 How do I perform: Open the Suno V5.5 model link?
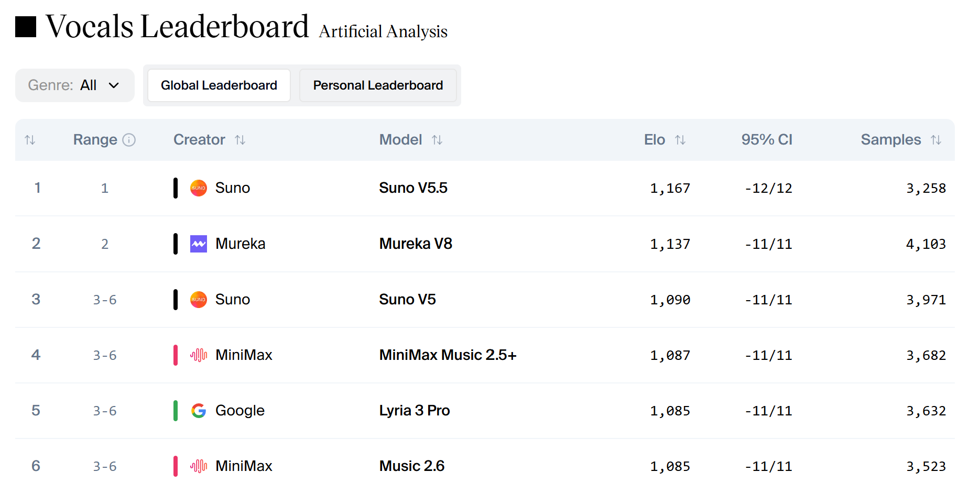point(413,188)
